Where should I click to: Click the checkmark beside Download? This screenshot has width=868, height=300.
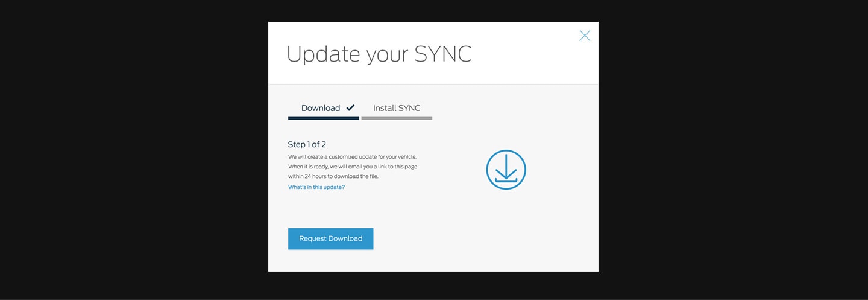[x=350, y=107]
